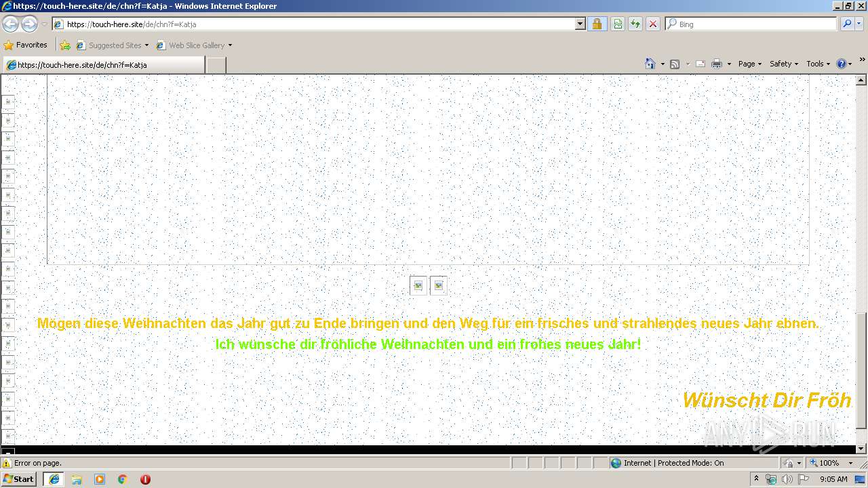868x488 pixels.
Task: Open the Action Center flag icon
Action: 804,479
